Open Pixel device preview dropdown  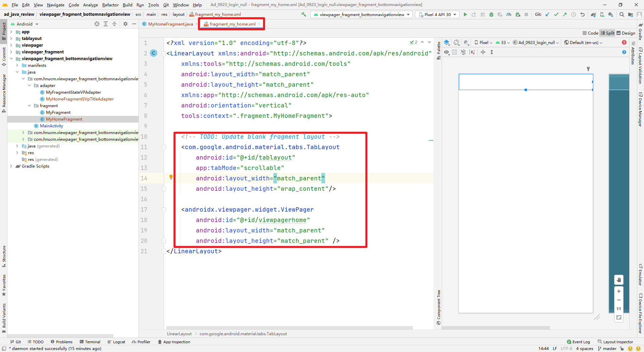[483, 42]
